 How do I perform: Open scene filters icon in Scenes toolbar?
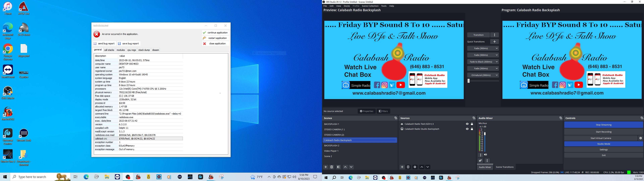(338, 167)
